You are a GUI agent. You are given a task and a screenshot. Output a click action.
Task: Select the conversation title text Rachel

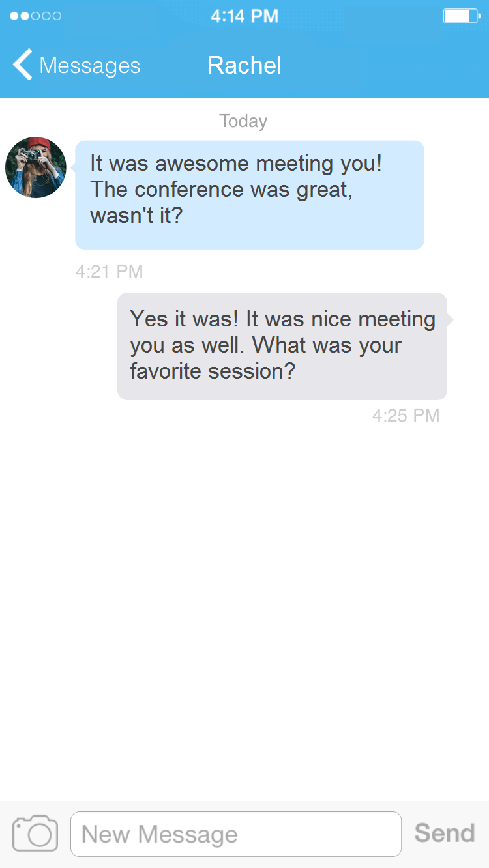pos(244,65)
